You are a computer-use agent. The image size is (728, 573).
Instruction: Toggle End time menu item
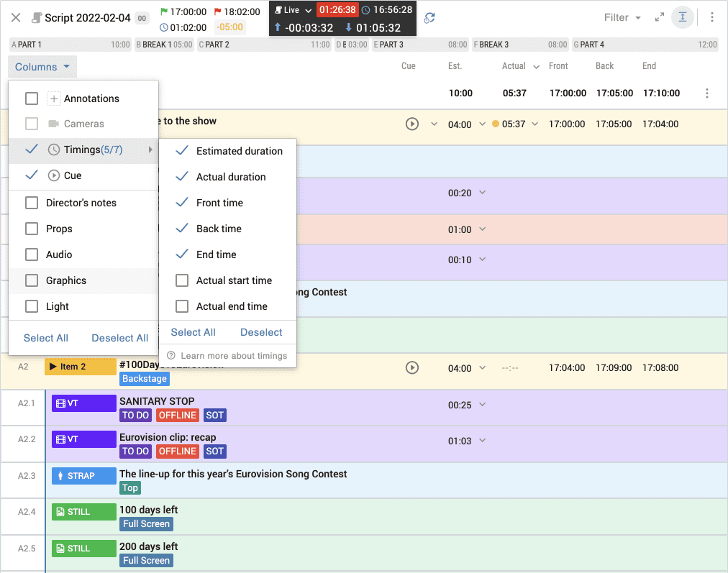pyautogui.click(x=227, y=255)
